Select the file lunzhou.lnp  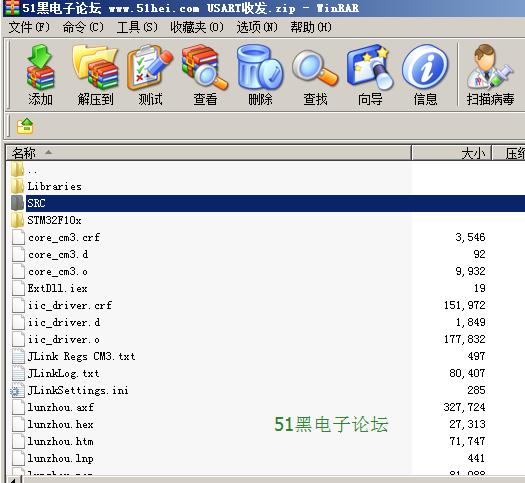point(60,459)
